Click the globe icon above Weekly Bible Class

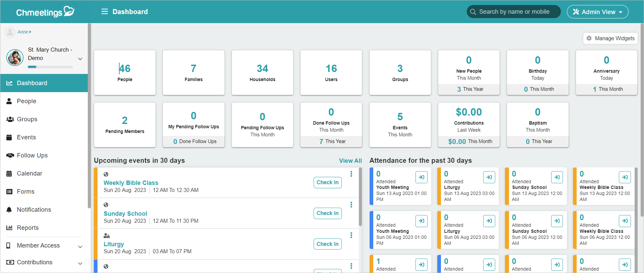106,174
